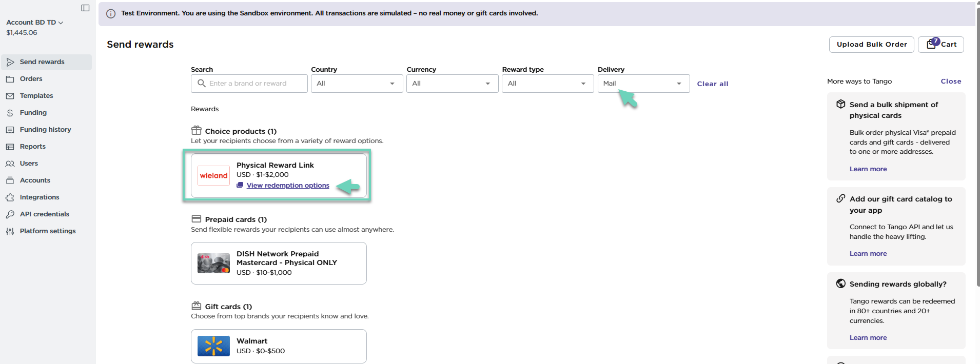
Task: Expand the Account BD TD switcher
Action: [x=34, y=23]
